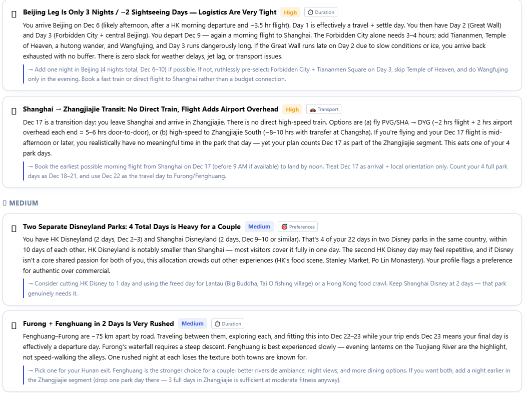532x393 pixels.
Task: Open the Shanghai → Zhangjiajie Transit card title
Action: point(151,109)
